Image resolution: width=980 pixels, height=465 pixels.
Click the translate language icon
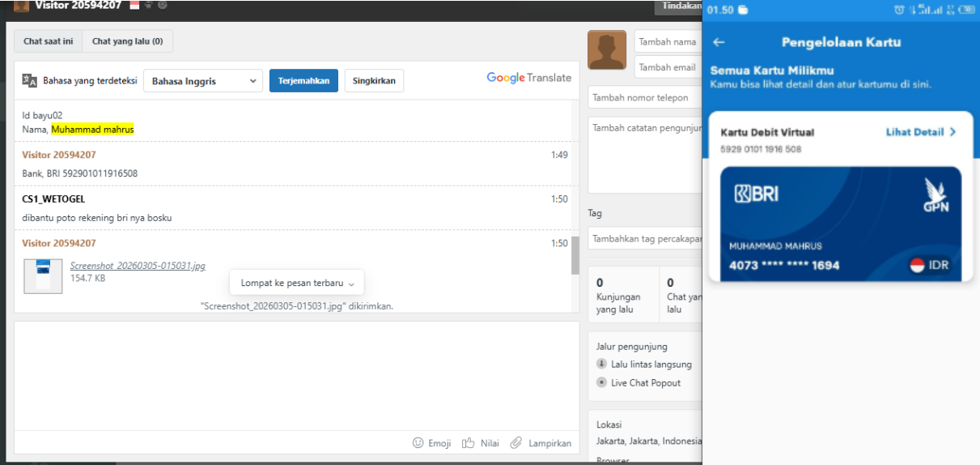[30, 80]
